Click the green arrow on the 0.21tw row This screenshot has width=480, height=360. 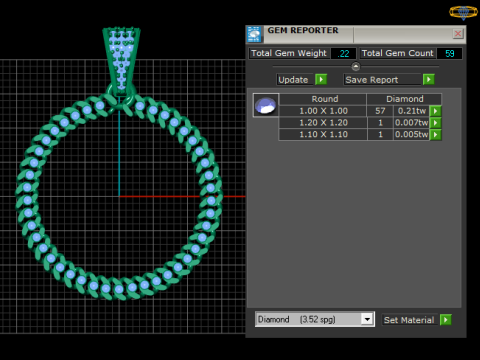pyautogui.click(x=436, y=111)
